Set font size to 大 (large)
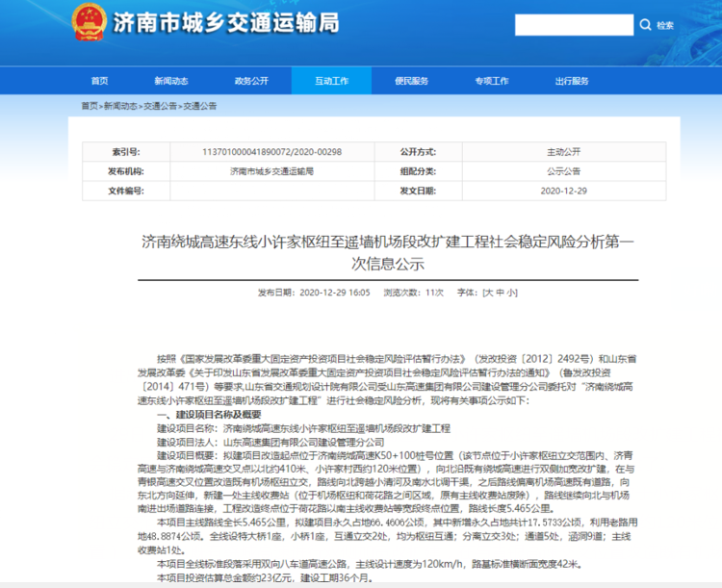The height and width of the screenshot is (588, 722). [488, 291]
